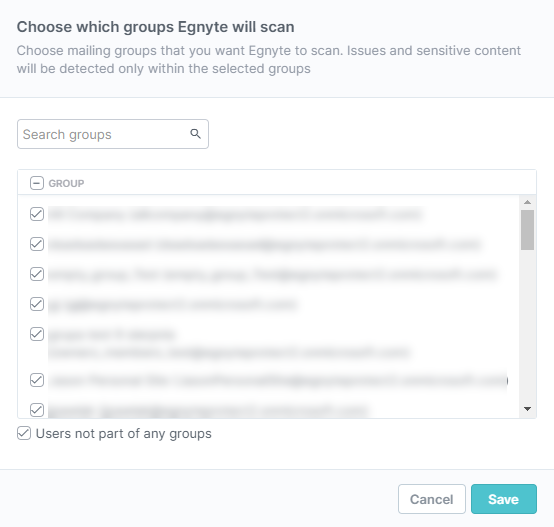Uncheck the second group row checkbox
The width and height of the screenshot is (554, 527).
point(37,244)
